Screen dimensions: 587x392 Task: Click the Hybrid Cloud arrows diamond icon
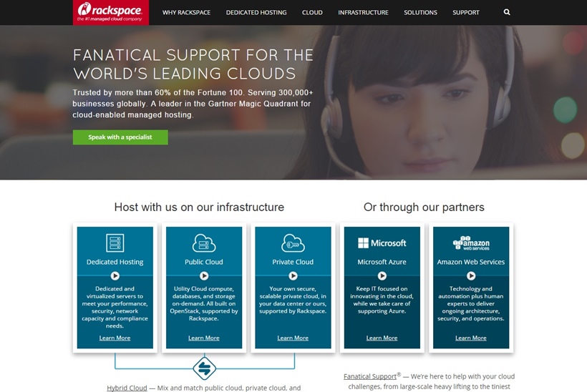[205, 368]
